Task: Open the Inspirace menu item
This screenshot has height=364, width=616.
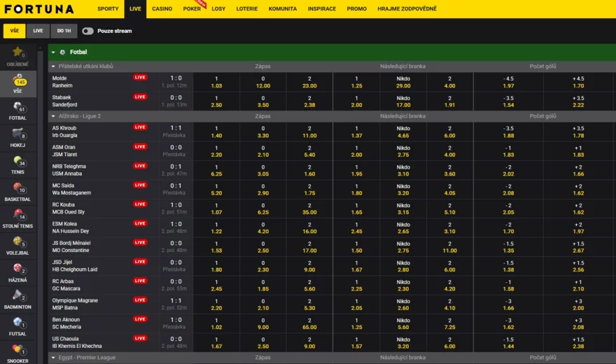Action: point(322,8)
